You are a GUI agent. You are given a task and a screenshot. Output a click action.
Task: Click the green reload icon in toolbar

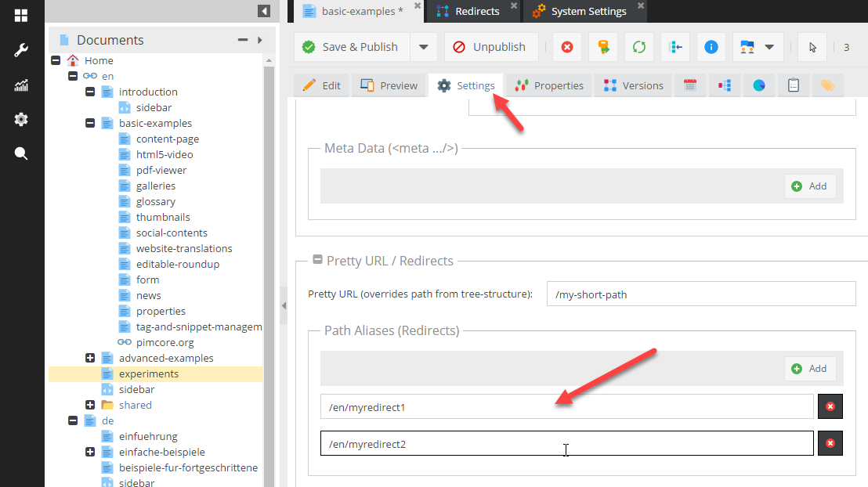[639, 47]
